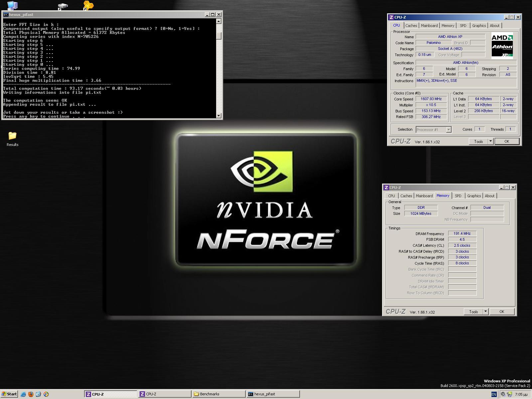
Task: Click Tools button in lower CPU-Z window
Action: pos(473,312)
